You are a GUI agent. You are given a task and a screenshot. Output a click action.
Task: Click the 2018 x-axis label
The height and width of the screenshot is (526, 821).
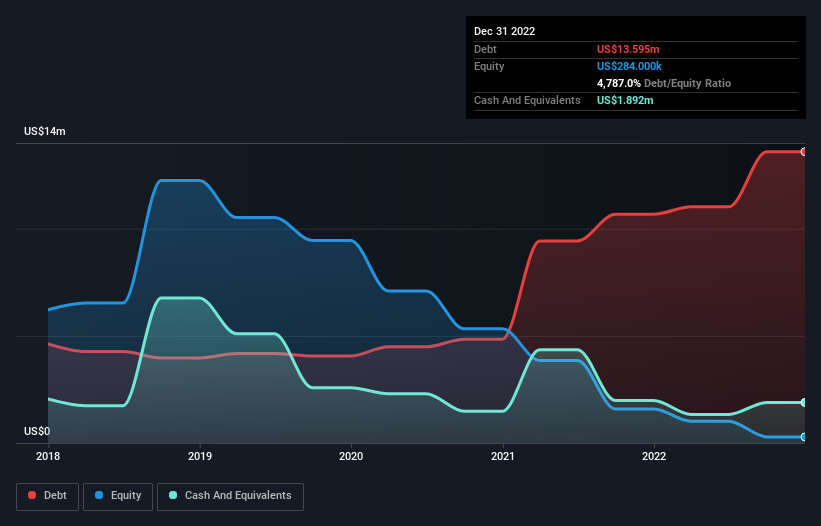pos(48,456)
